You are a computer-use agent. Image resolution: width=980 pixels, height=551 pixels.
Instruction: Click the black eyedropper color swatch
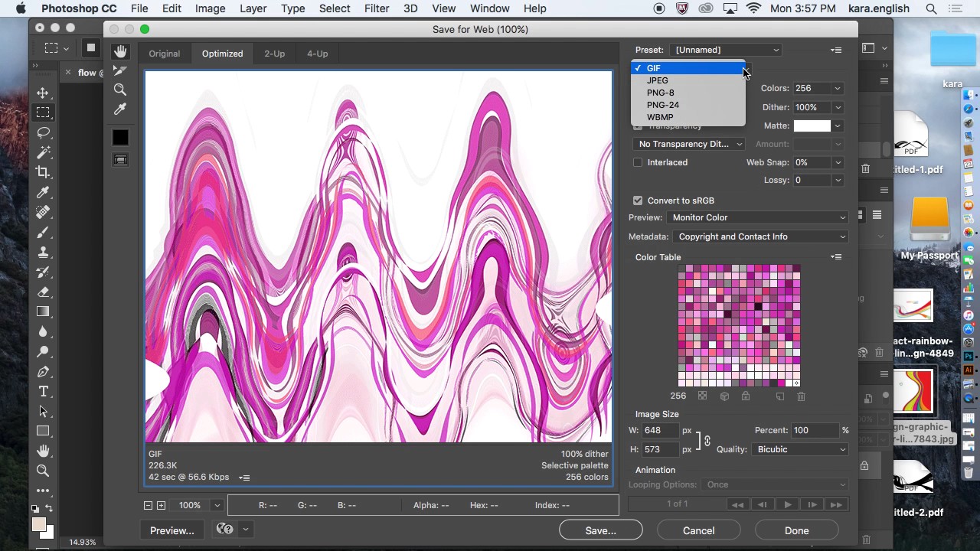pos(120,138)
